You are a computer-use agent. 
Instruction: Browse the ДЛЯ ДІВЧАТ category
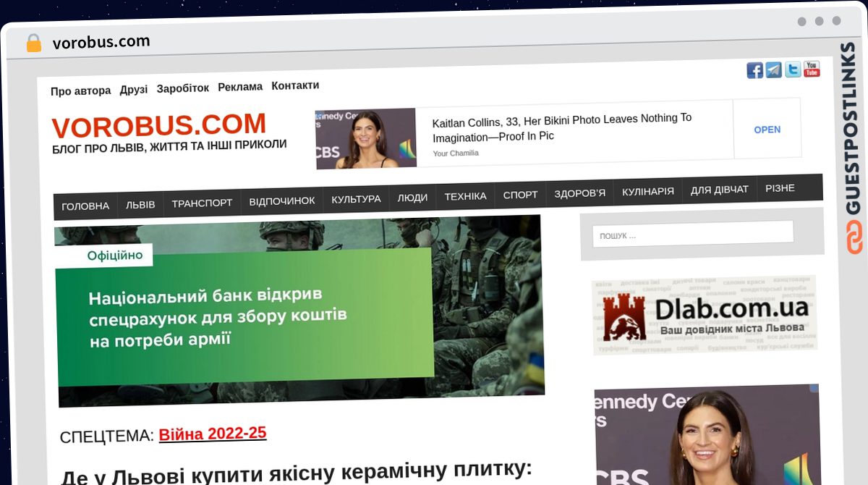pos(720,188)
